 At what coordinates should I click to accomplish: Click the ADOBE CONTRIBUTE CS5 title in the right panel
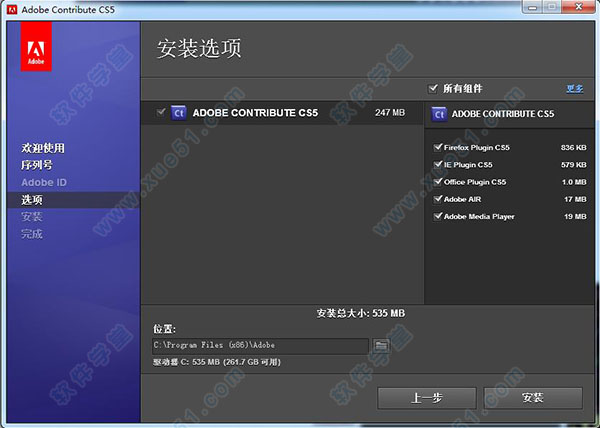[503, 114]
